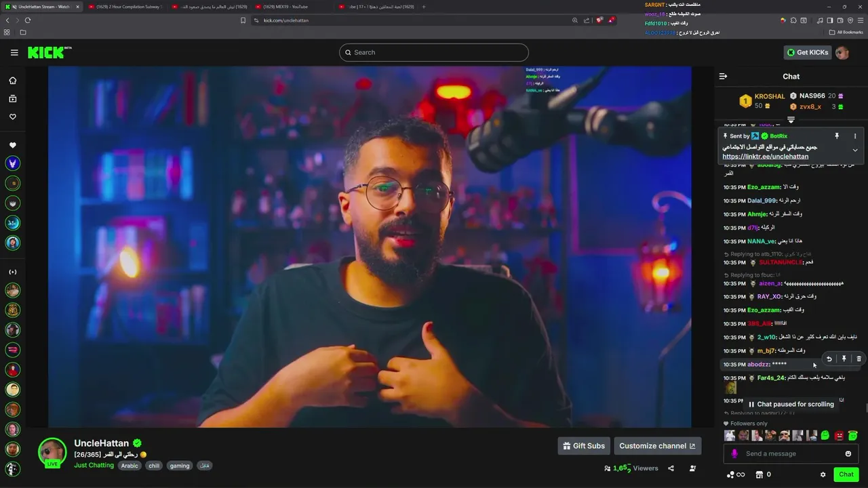Open the All Bookmarks folder
This screenshot has width=868, height=488.
point(846,32)
